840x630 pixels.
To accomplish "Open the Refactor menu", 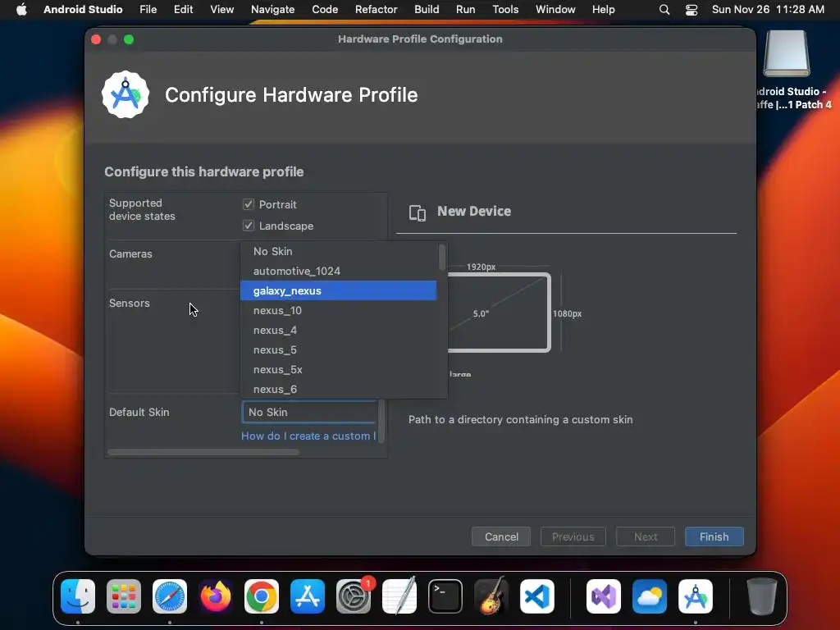I will pyautogui.click(x=376, y=9).
